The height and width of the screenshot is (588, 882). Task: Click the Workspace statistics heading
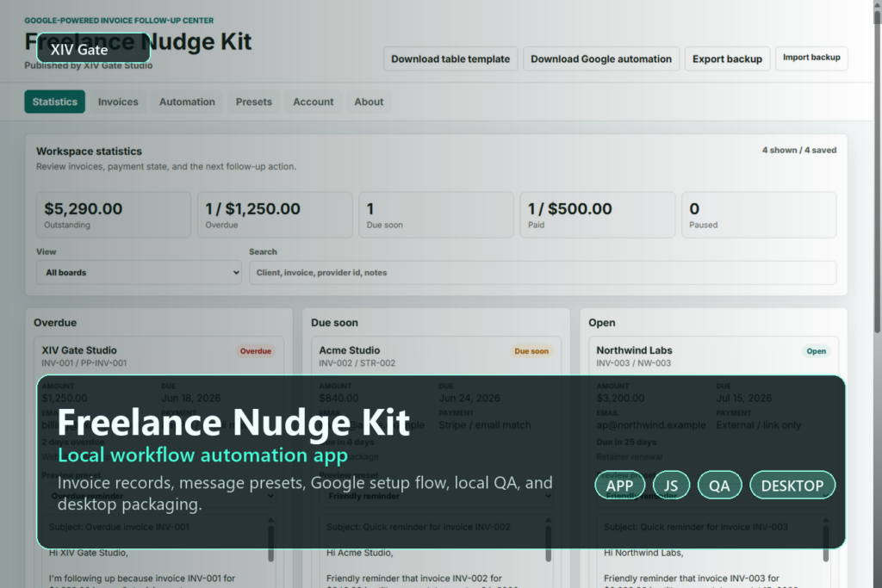coord(89,152)
